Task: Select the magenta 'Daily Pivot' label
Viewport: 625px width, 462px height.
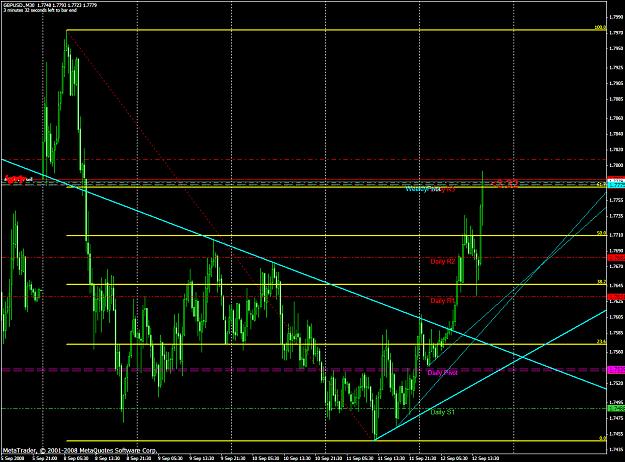Action: tap(442, 373)
